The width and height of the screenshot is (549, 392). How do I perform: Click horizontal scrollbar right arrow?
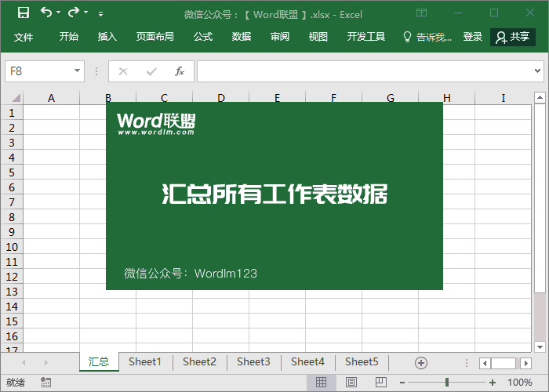(526, 363)
